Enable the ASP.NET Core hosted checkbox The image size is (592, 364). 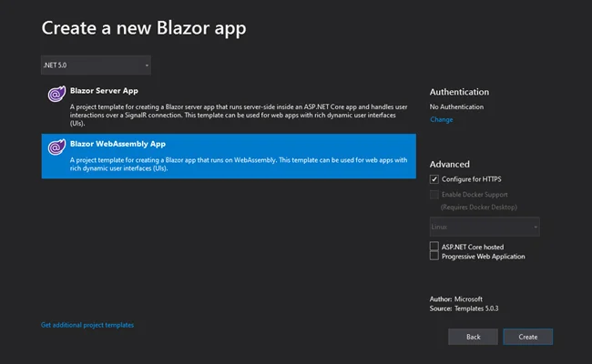tap(434, 247)
